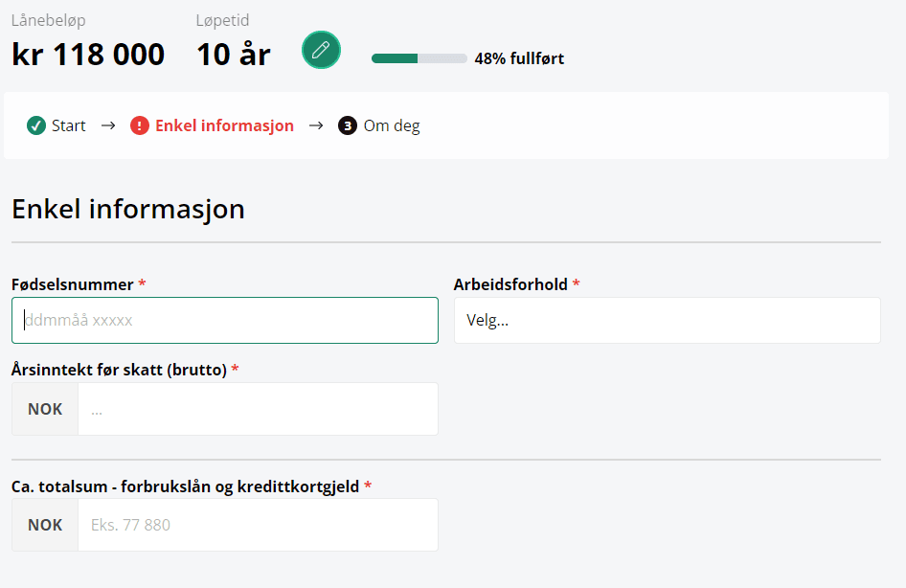Click the Årsinntekt før skatt input field

point(258,409)
